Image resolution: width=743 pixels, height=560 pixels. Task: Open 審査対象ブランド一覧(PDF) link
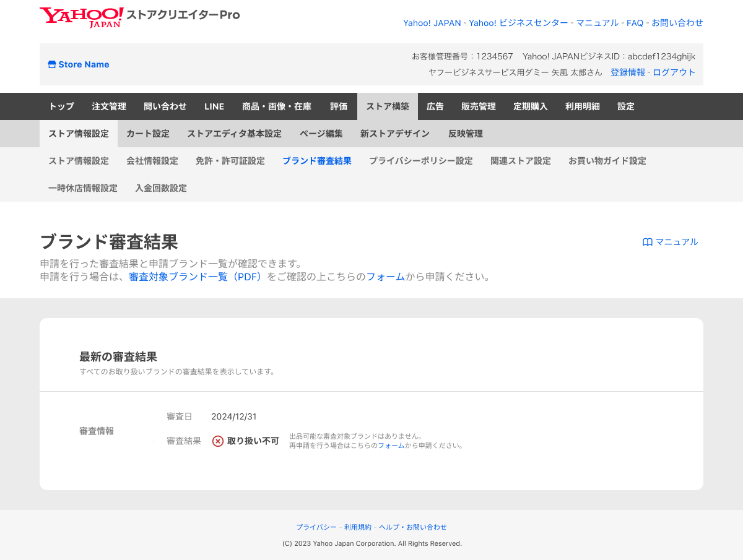click(196, 277)
